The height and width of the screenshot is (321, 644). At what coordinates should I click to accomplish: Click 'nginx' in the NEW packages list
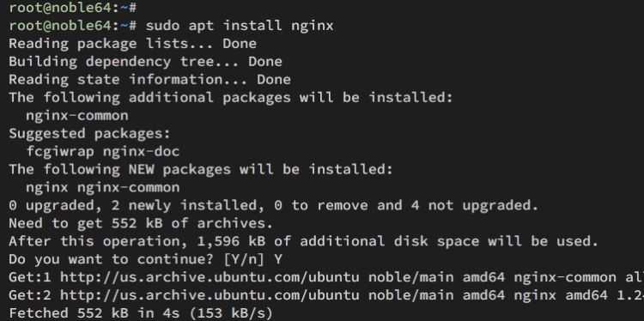point(47,188)
